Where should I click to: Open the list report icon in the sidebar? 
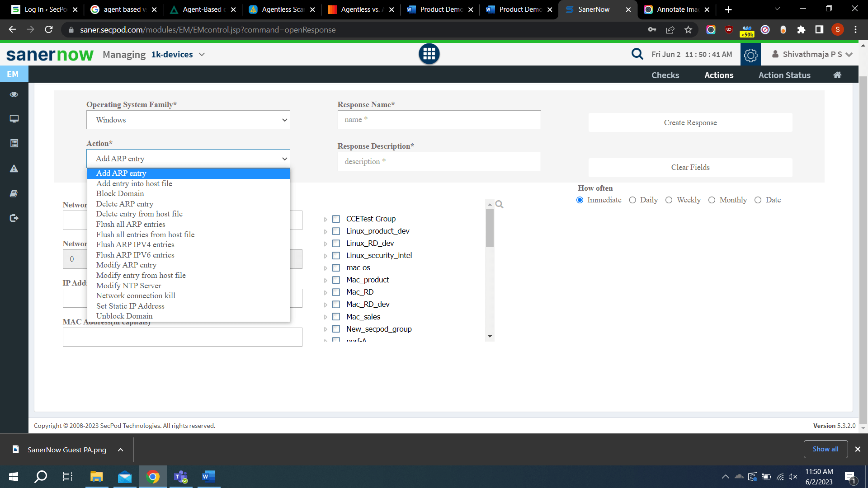coord(14,144)
